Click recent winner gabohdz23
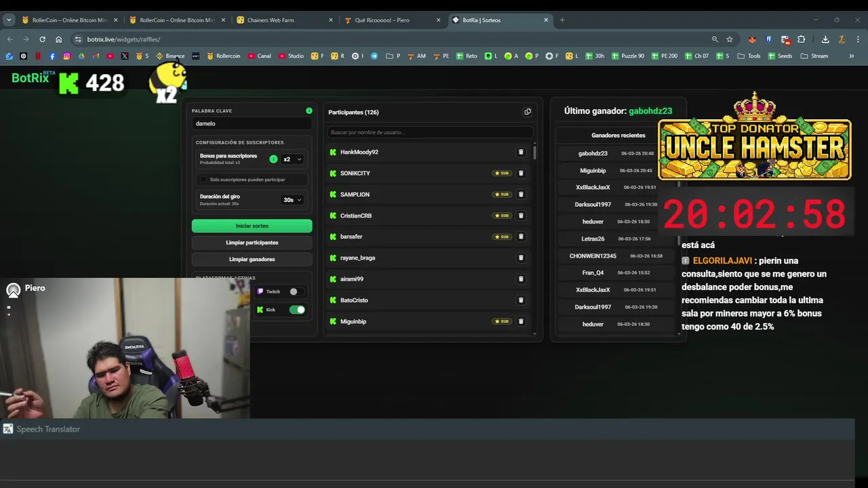This screenshot has width=868, height=488. click(x=593, y=153)
